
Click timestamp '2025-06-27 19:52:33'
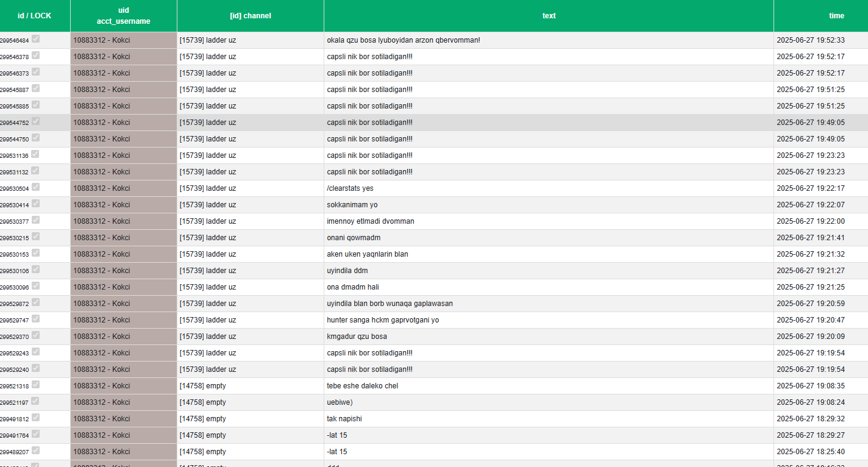pyautogui.click(x=811, y=40)
